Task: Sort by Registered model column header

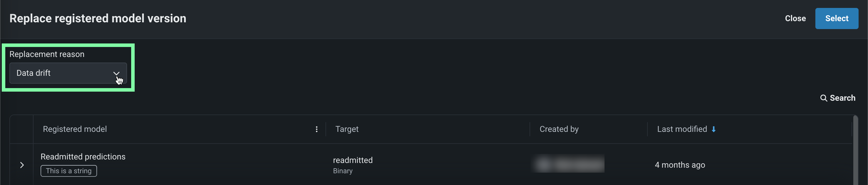Action: (75, 129)
